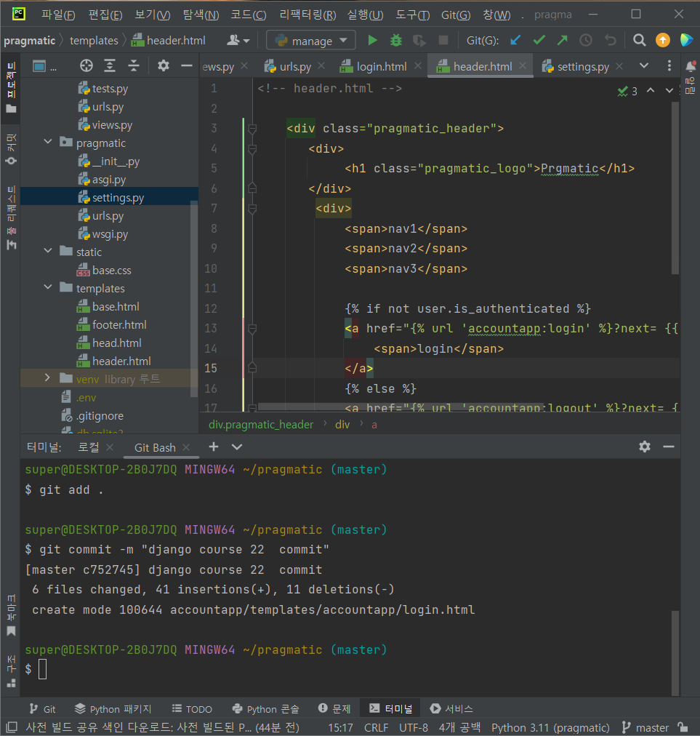Open the Python 콘솔 tool window
The width and height of the screenshot is (700, 736).
(265, 708)
